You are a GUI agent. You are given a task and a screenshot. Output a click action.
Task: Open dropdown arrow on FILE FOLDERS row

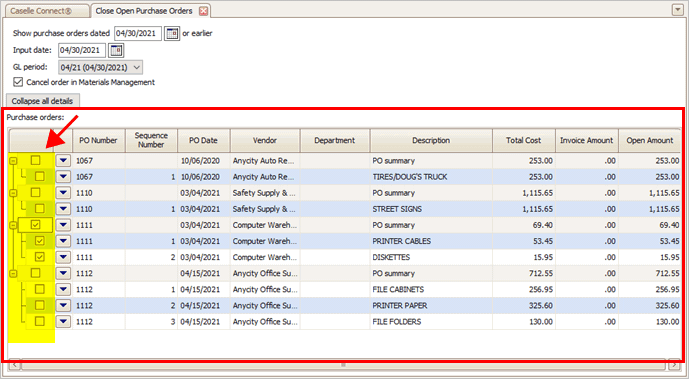coord(63,321)
